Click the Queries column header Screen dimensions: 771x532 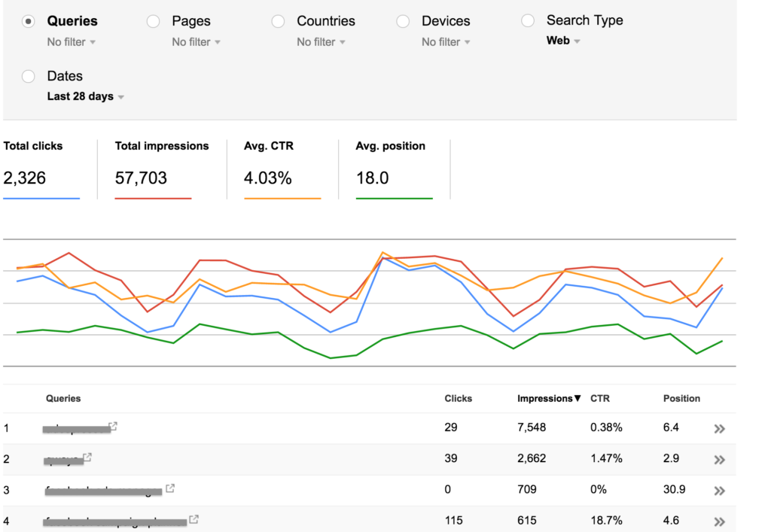pos(63,398)
